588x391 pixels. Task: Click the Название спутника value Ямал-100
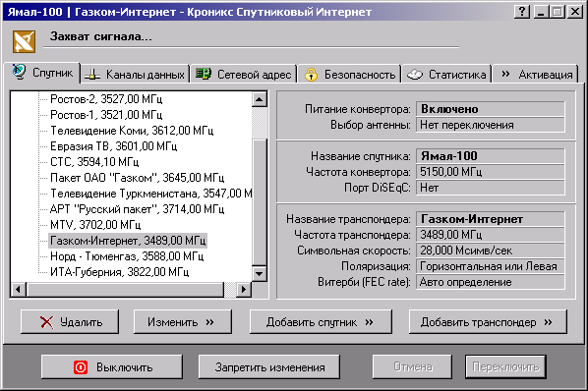coord(490,156)
